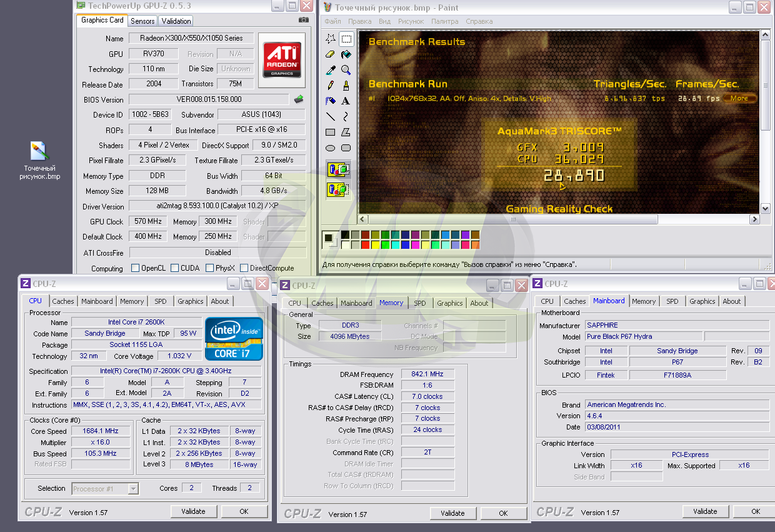Click the Paint horizontal scrollbar left arrow
Screen dimensions: 775x532
pyautogui.click(x=363, y=219)
